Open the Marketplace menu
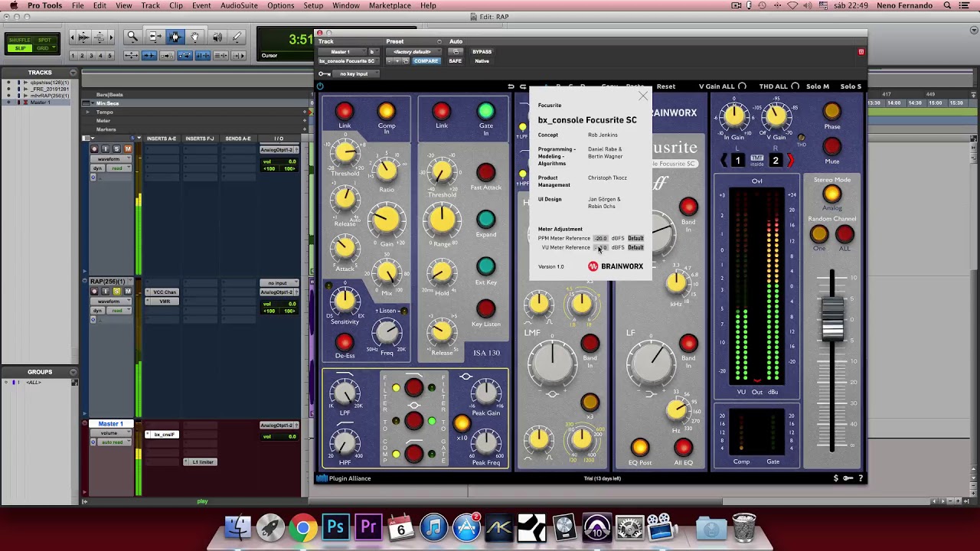Screen dimensions: 980x551 (390, 5)
